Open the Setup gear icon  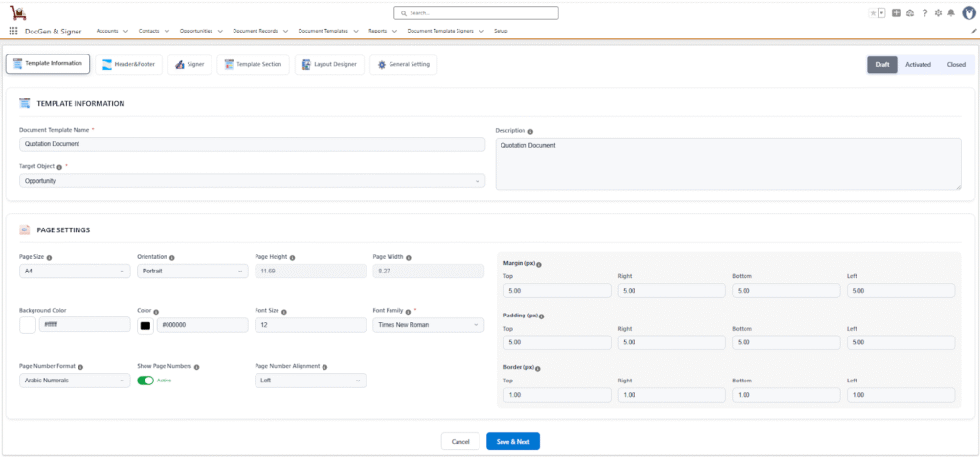coord(938,12)
